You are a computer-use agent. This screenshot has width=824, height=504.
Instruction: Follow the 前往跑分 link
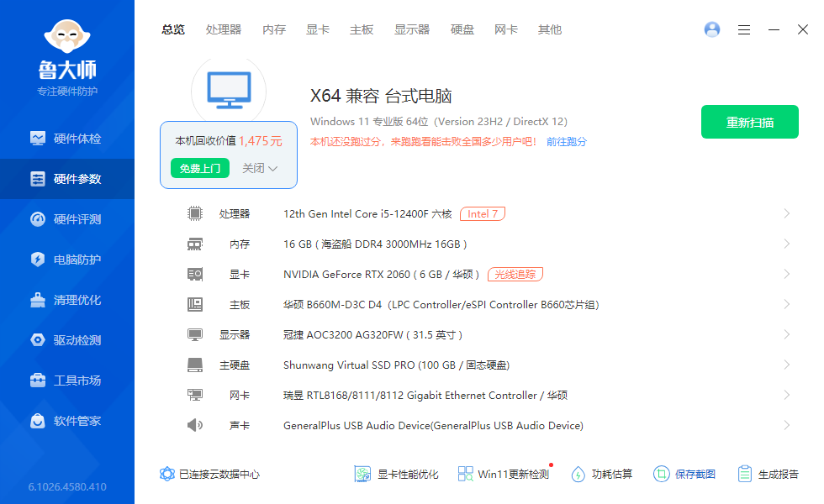click(567, 142)
